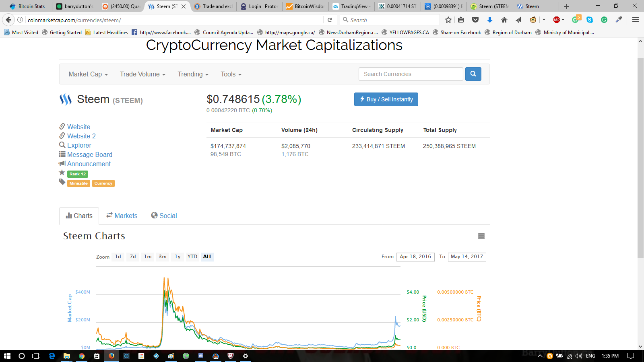Open the Action Center notification icon

click(x=631, y=356)
